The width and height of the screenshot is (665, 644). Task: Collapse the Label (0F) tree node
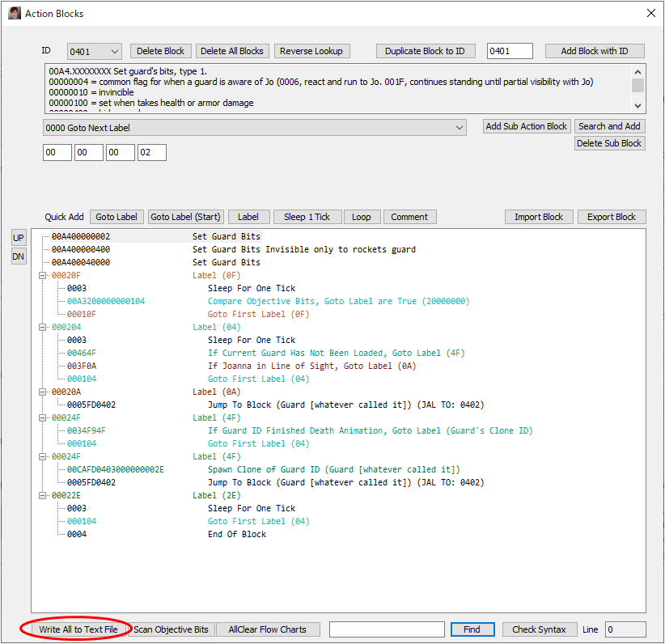click(x=42, y=276)
